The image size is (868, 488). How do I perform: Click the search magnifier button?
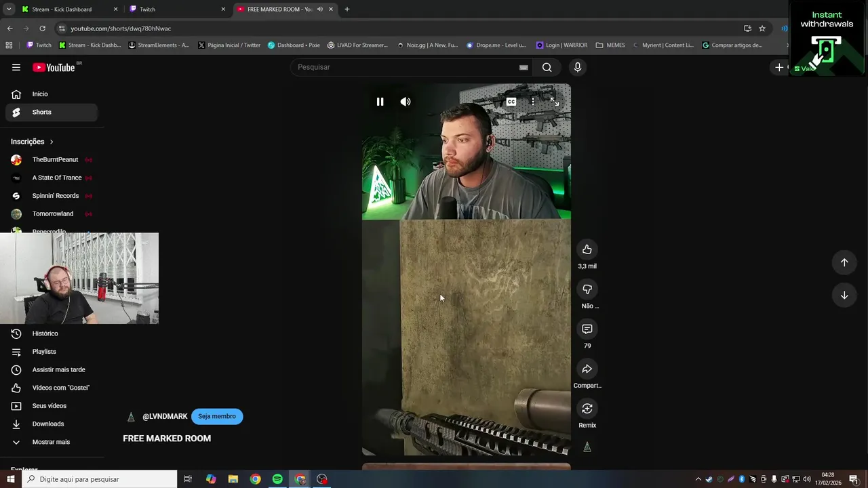pos(547,67)
